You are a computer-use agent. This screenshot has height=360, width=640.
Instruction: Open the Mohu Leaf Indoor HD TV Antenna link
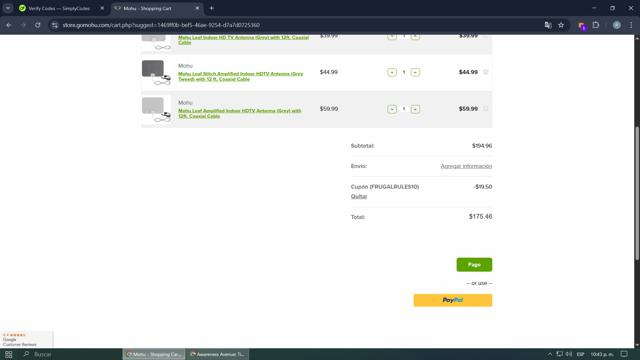pyautogui.click(x=243, y=40)
